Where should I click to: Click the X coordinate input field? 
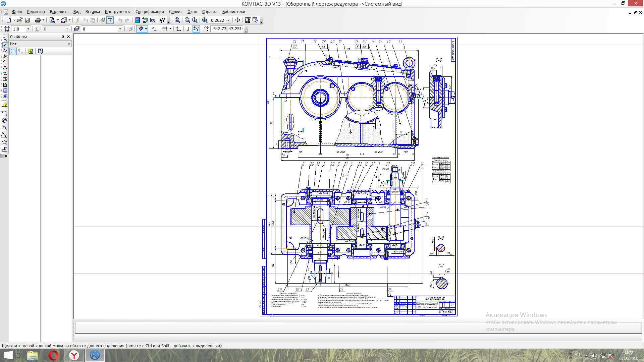click(218, 29)
